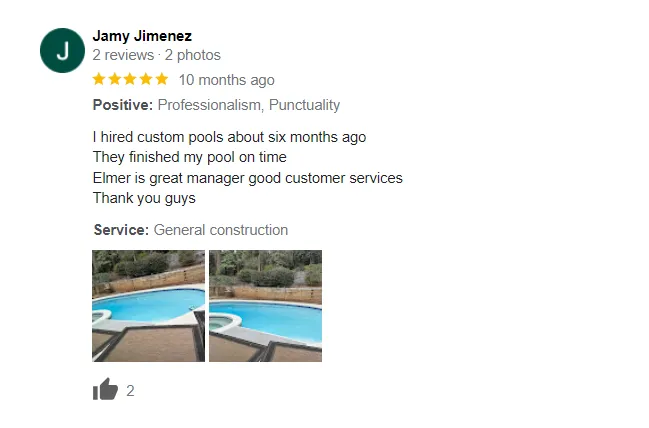649x428 pixels.
Task: Click the like count number 2
Action: tap(130, 391)
